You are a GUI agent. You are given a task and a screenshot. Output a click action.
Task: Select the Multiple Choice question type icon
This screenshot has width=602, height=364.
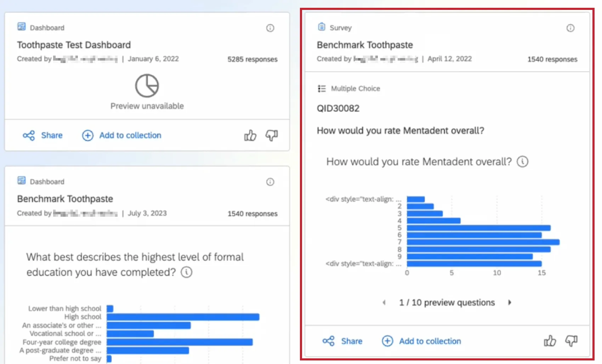tap(322, 89)
